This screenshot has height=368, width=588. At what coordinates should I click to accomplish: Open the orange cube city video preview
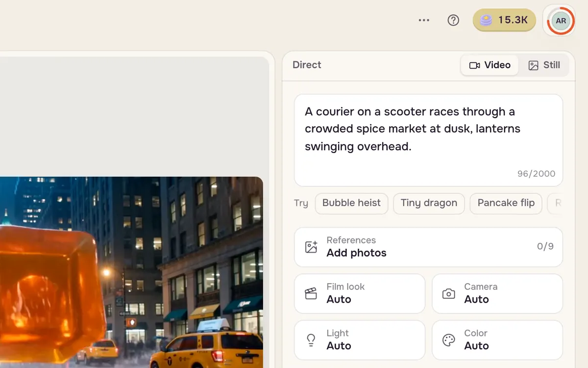[131, 272]
